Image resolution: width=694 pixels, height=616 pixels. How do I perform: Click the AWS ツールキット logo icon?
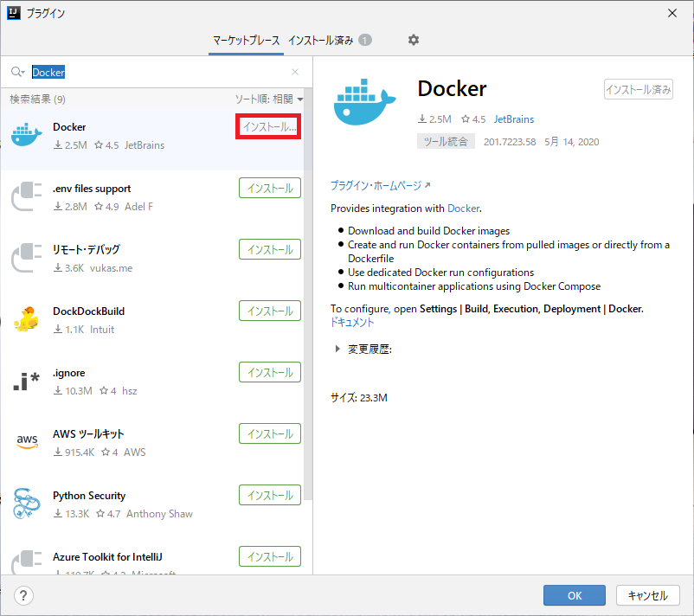point(27,441)
